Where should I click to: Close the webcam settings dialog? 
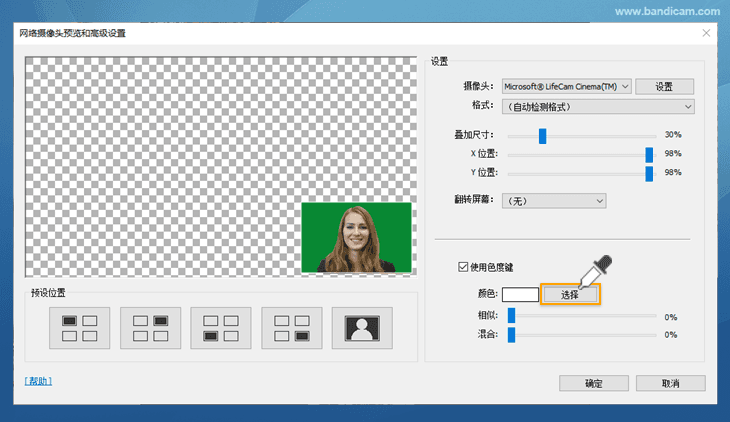706,33
